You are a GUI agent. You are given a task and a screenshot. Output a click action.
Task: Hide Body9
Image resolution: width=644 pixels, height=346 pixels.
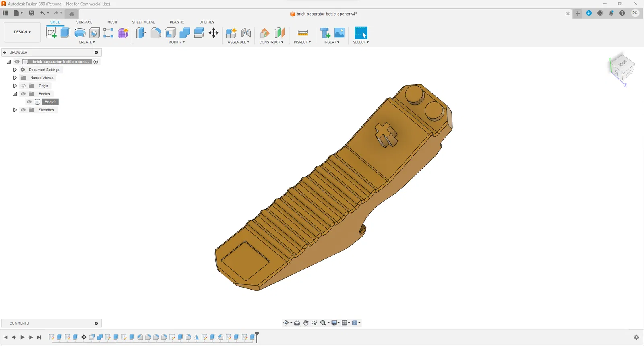(29, 102)
